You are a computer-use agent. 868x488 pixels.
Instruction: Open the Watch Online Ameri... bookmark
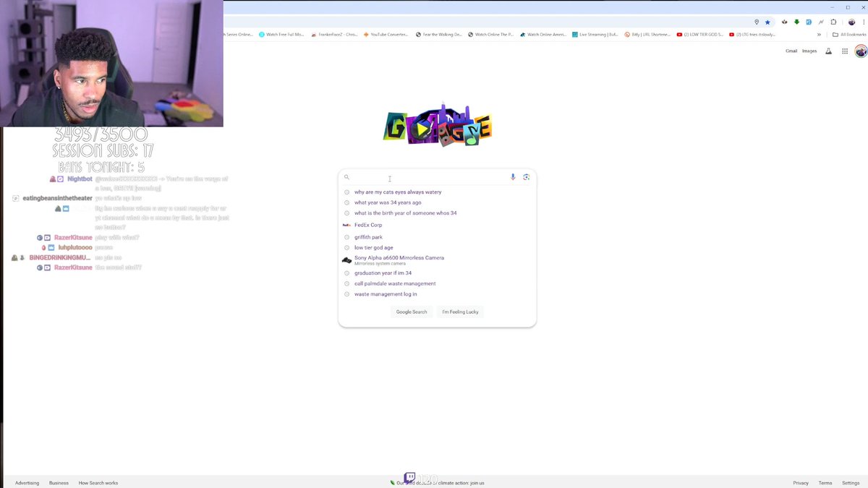(543, 34)
